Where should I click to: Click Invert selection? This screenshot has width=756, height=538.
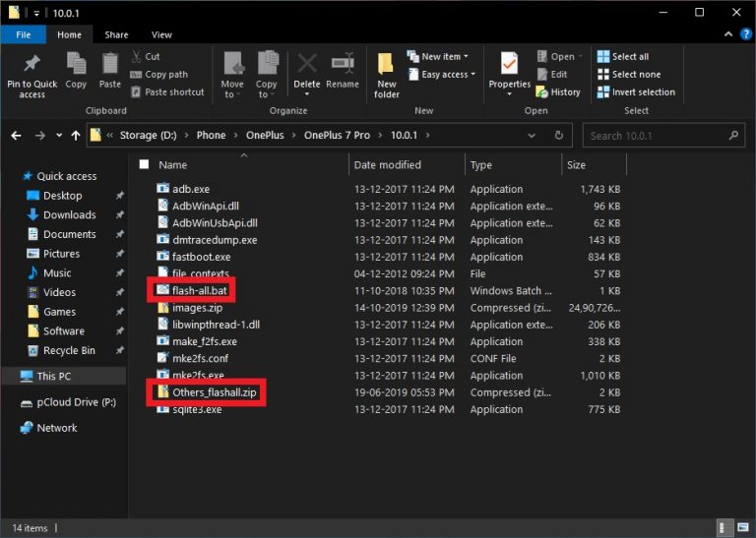tap(636, 92)
